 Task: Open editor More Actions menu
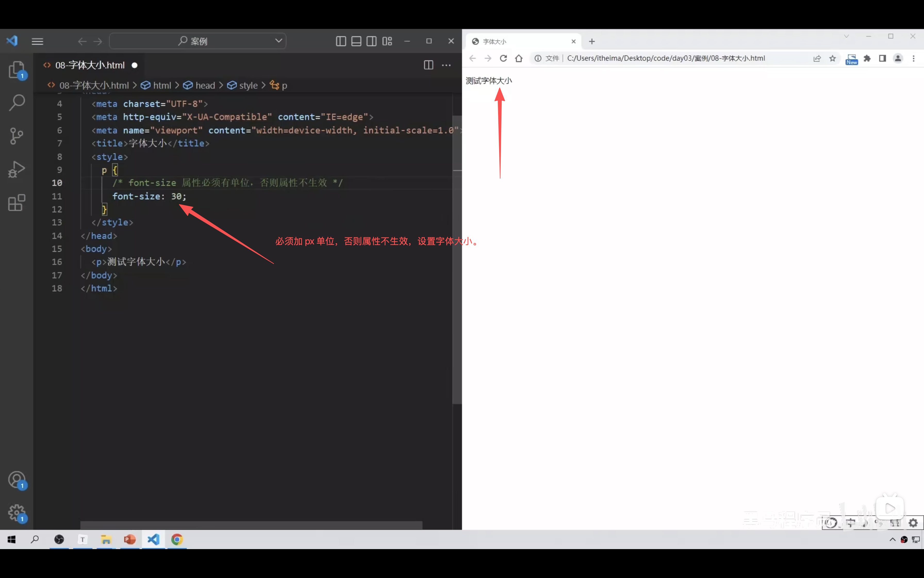(446, 65)
